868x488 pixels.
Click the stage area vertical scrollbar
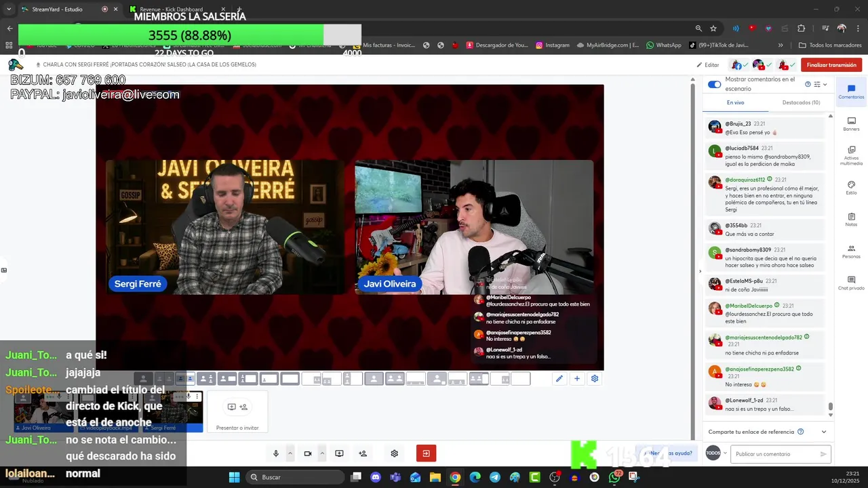click(692, 258)
